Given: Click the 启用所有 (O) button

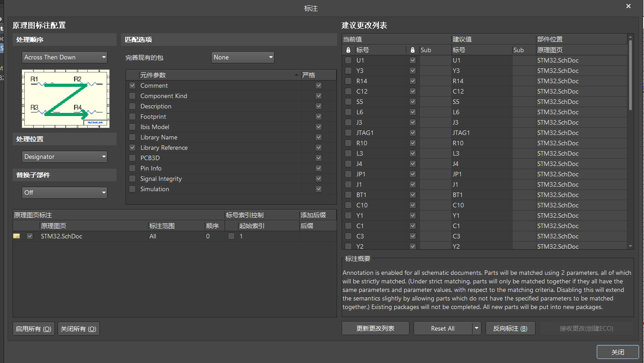Looking at the screenshot, I should pyautogui.click(x=34, y=329).
